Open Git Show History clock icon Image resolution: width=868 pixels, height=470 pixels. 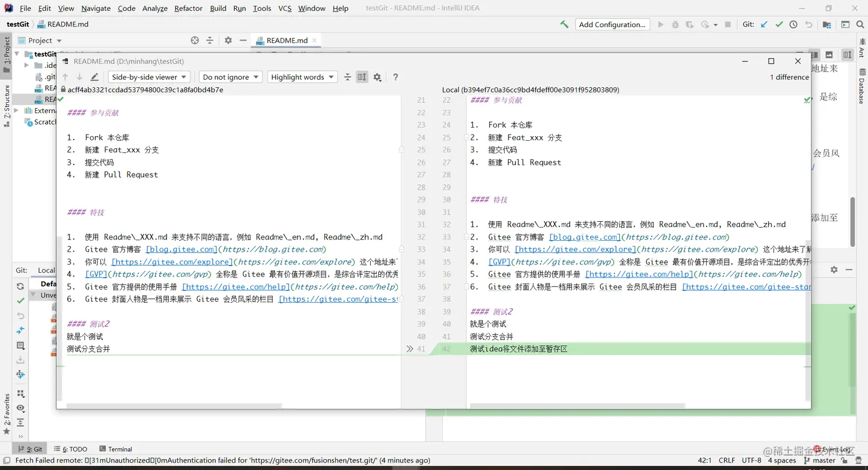tap(793, 24)
